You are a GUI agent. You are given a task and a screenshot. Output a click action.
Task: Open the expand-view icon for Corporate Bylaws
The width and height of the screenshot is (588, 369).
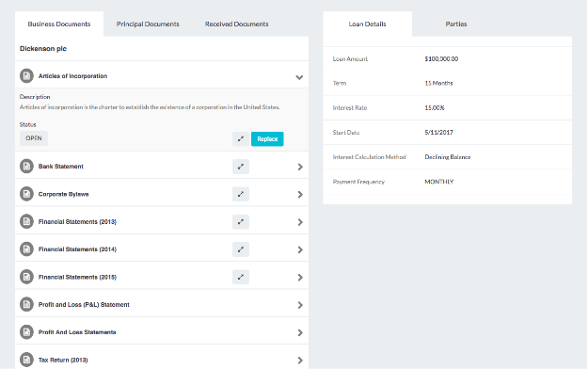[241, 194]
